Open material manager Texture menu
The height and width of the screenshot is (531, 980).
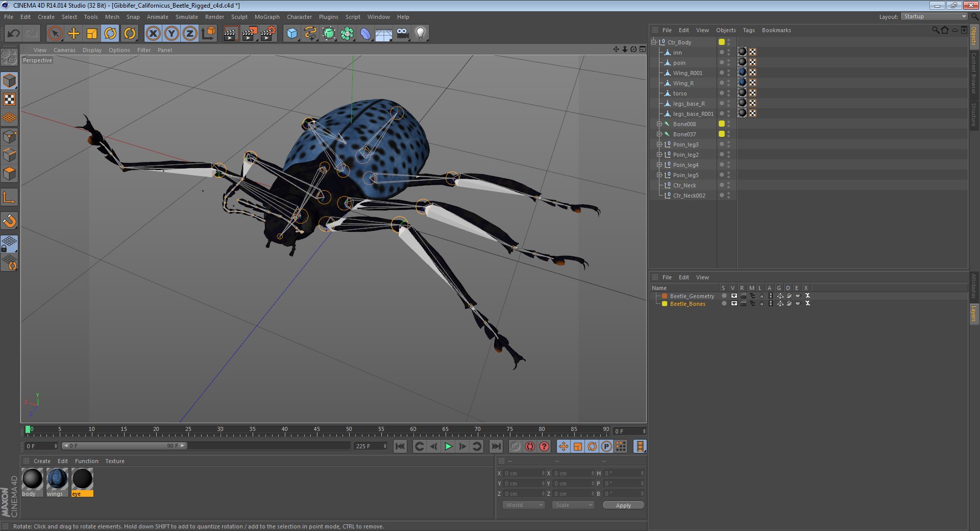tap(115, 461)
